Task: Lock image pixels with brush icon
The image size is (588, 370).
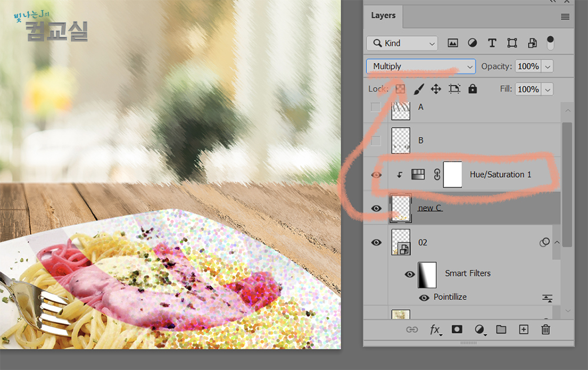Action: pyautogui.click(x=419, y=89)
